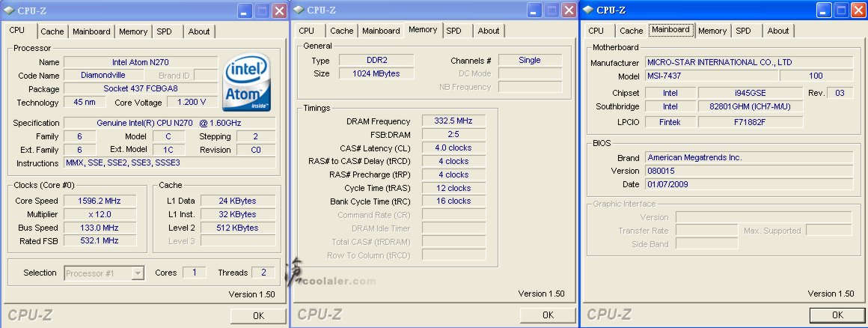The width and height of the screenshot is (868, 328).
Task: Click the MSI-7437 model value
Action: (x=712, y=76)
